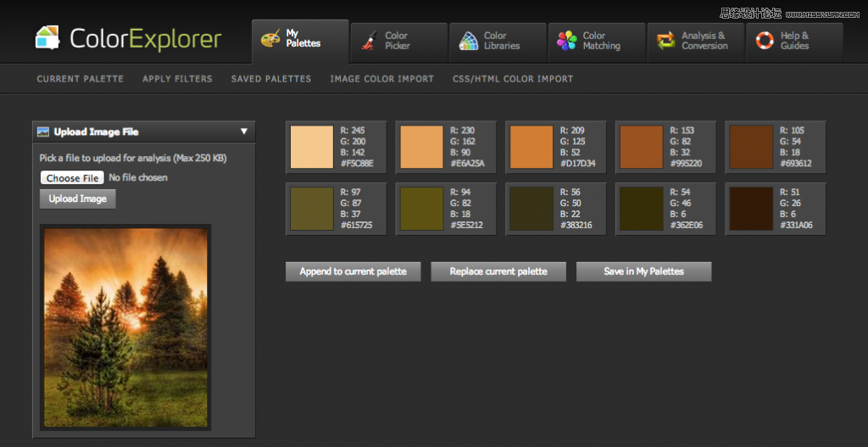Open Saved Palettes section

tap(271, 79)
